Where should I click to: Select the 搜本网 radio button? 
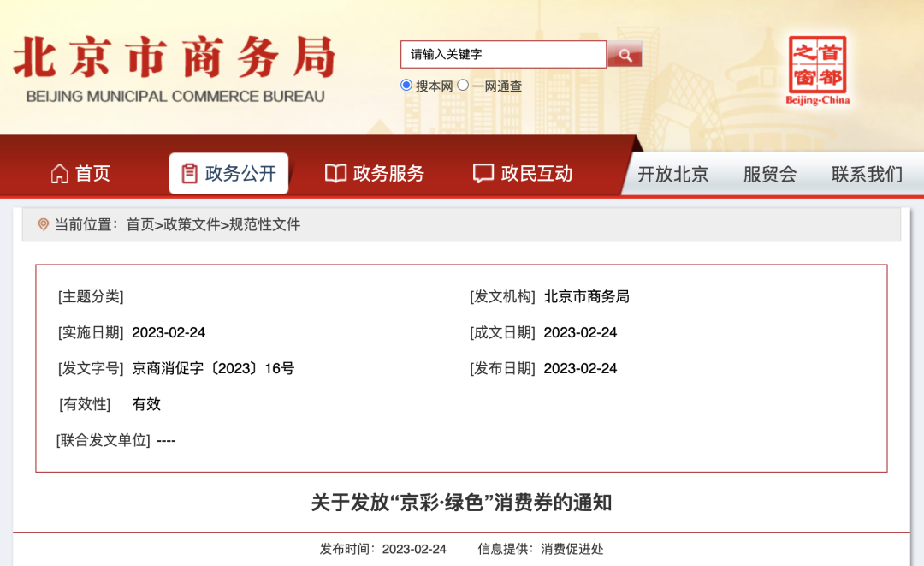pyautogui.click(x=406, y=86)
